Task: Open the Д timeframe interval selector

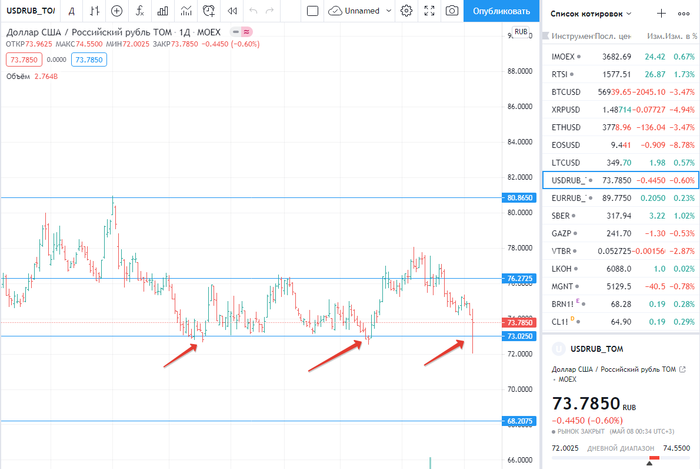Action: pyautogui.click(x=71, y=11)
